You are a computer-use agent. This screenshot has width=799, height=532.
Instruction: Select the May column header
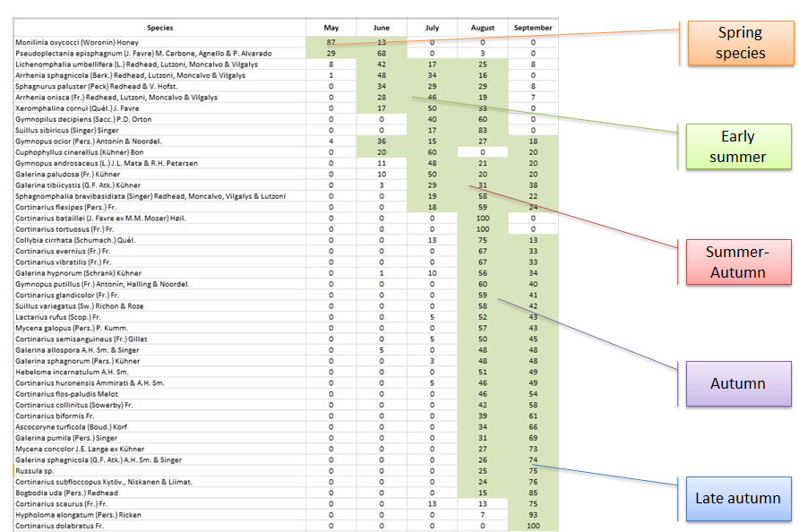(331, 28)
